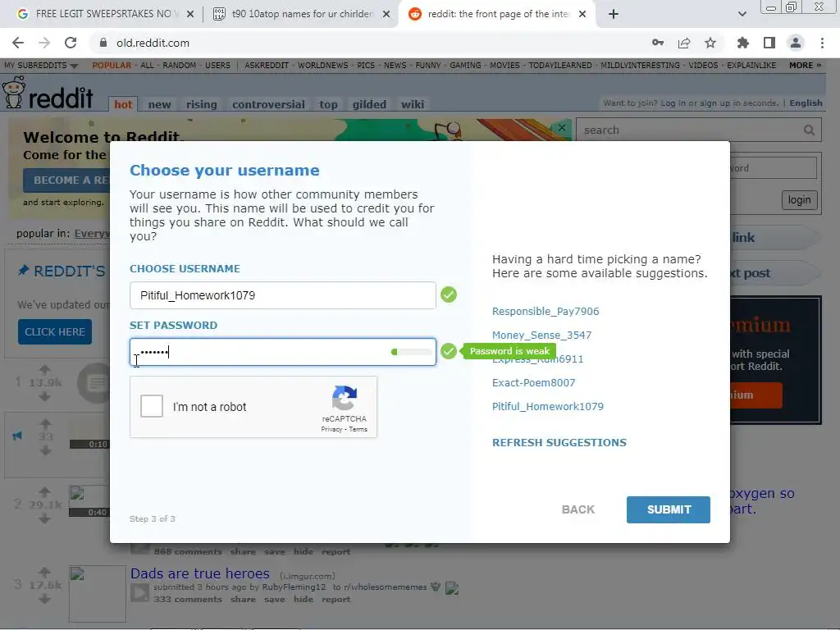This screenshot has width=840, height=630.
Task: Click the CLICK HERE announcement button
Action: (x=55, y=331)
